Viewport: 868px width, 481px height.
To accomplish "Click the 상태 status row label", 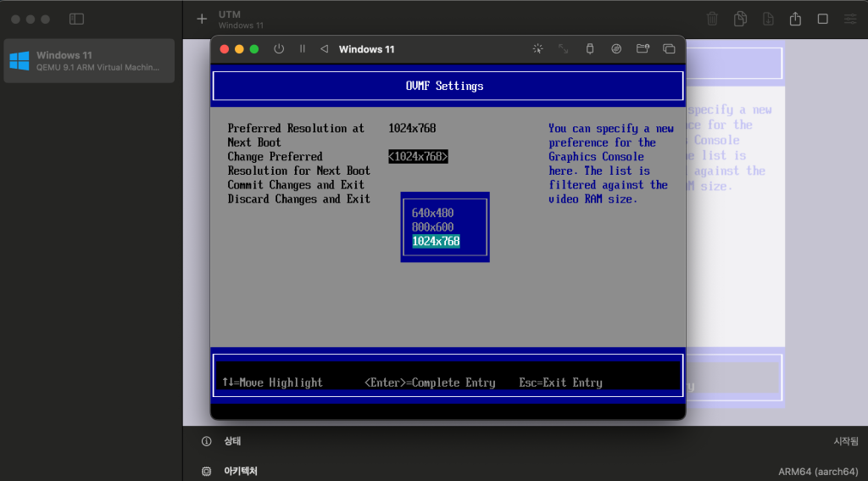I will pyautogui.click(x=232, y=442).
